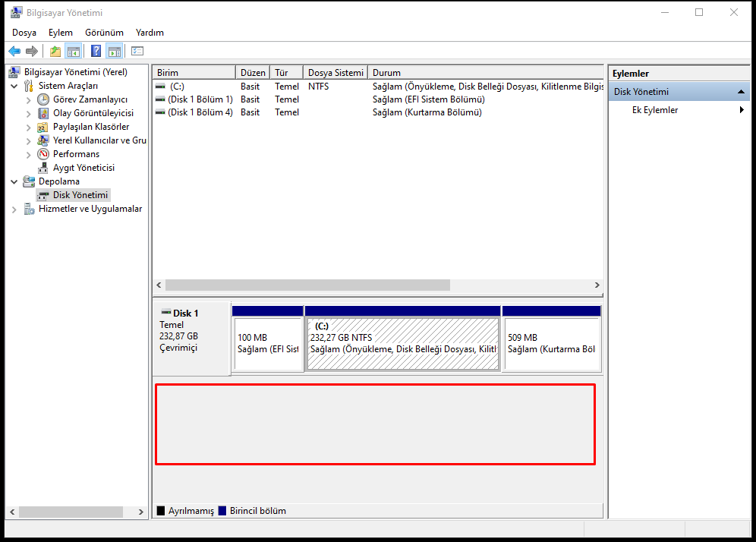This screenshot has height=542, width=756.
Task: Open the Dosya menu
Action: pos(24,33)
